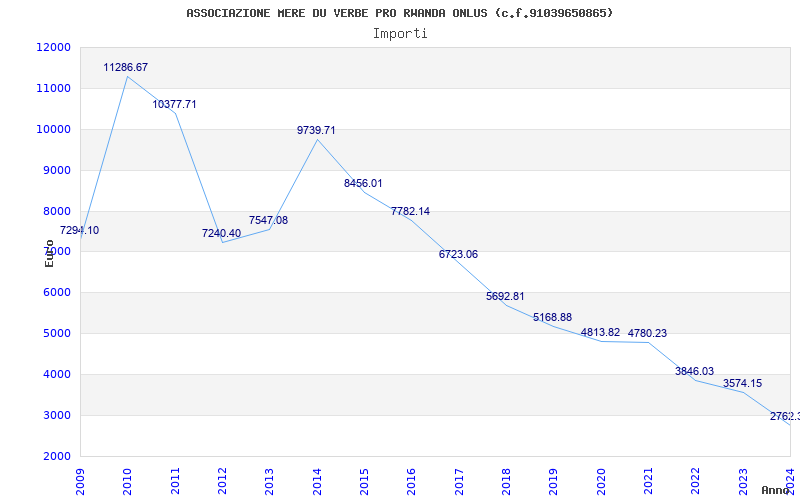Click the 3846.03 data label
This screenshot has width=800, height=500.
coord(694,371)
